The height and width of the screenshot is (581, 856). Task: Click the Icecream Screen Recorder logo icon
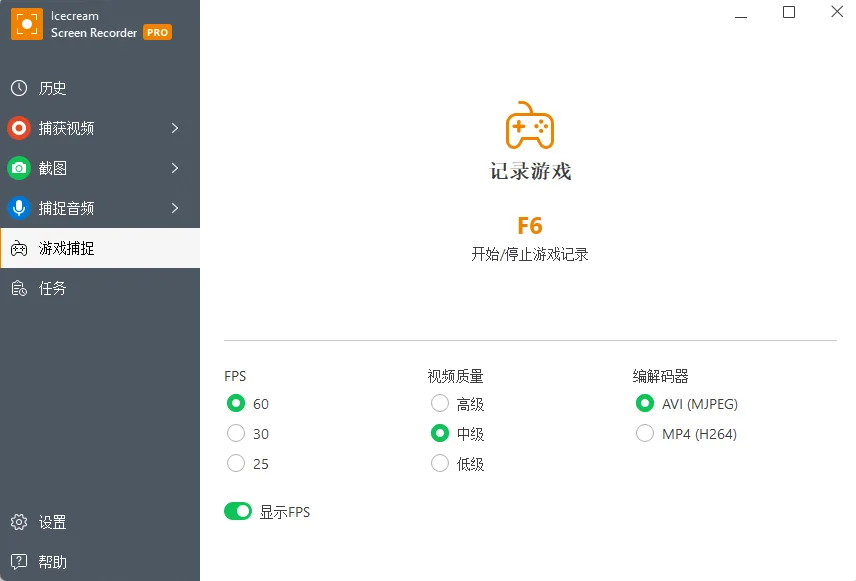(27, 24)
